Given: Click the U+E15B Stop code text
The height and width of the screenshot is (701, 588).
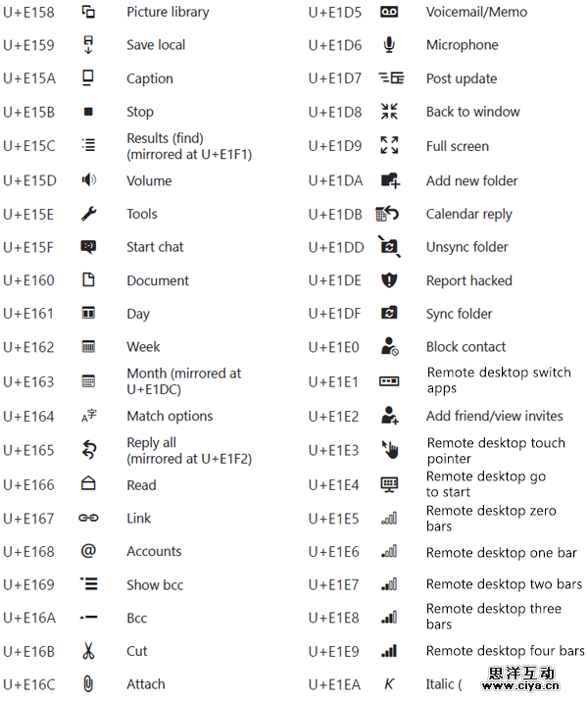Looking at the screenshot, I should [28, 112].
